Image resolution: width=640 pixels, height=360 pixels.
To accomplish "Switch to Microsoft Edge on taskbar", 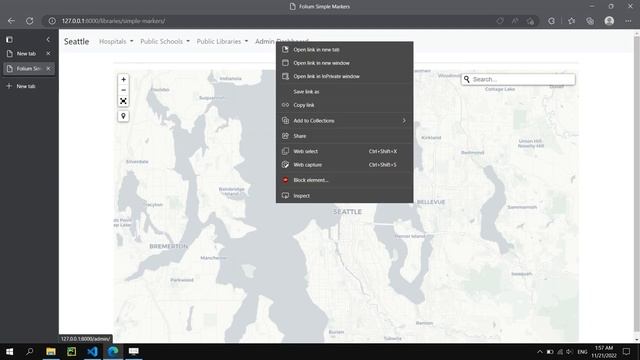I will pyautogui.click(x=113, y=351).
